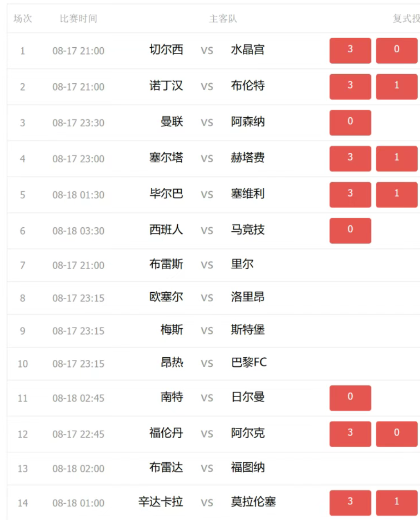420x520 pixels.
Task: Toggle the 1 pick for 塞尔塔 vs 赫塔费
Action: click(x=396, y=159)
